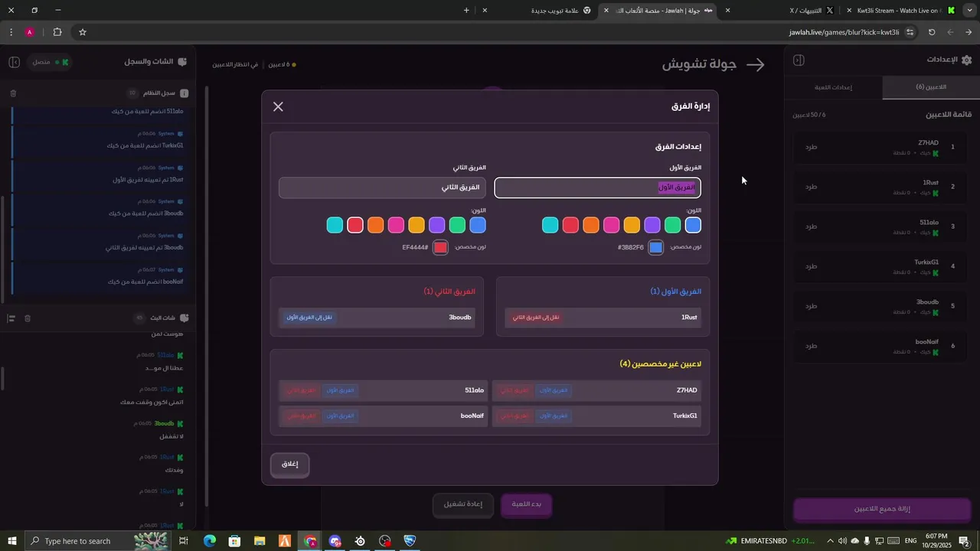The width and height of the screenshot is (980, 551).
Task: Switch to the إعدادات اللعبة tab
Action: click(834, 87)
